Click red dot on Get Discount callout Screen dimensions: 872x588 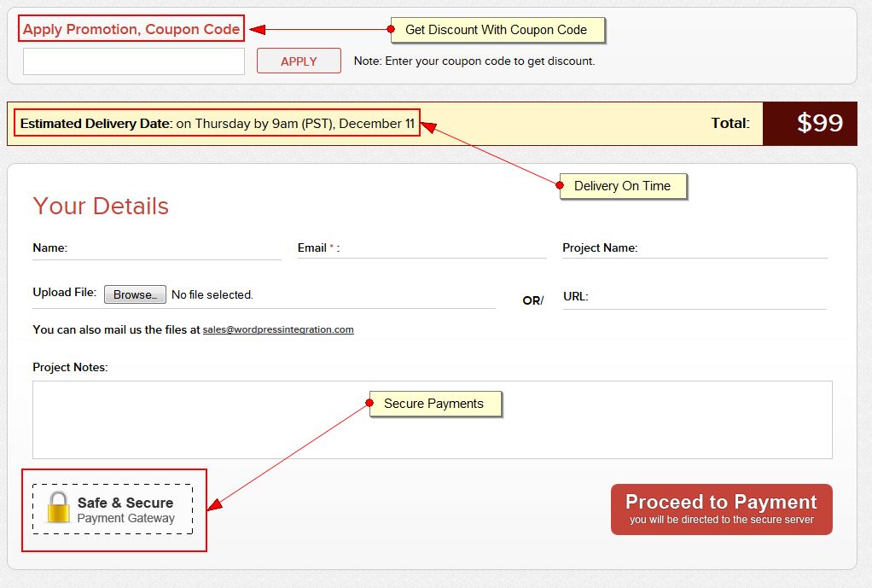[391, 29]
